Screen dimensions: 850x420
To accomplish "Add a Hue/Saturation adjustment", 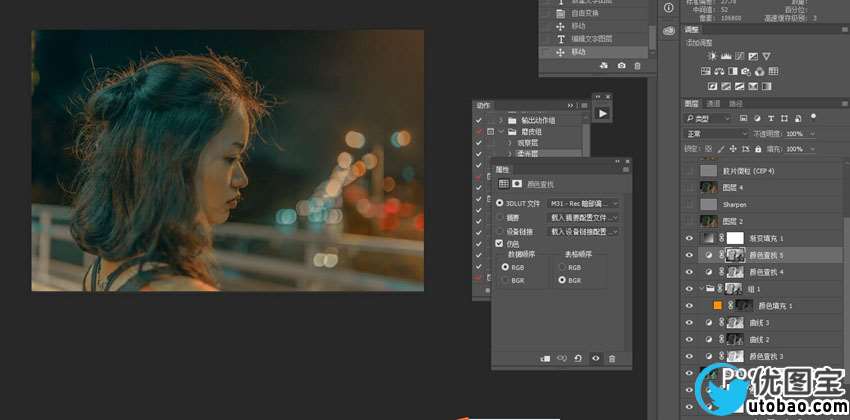I will 706,72.
